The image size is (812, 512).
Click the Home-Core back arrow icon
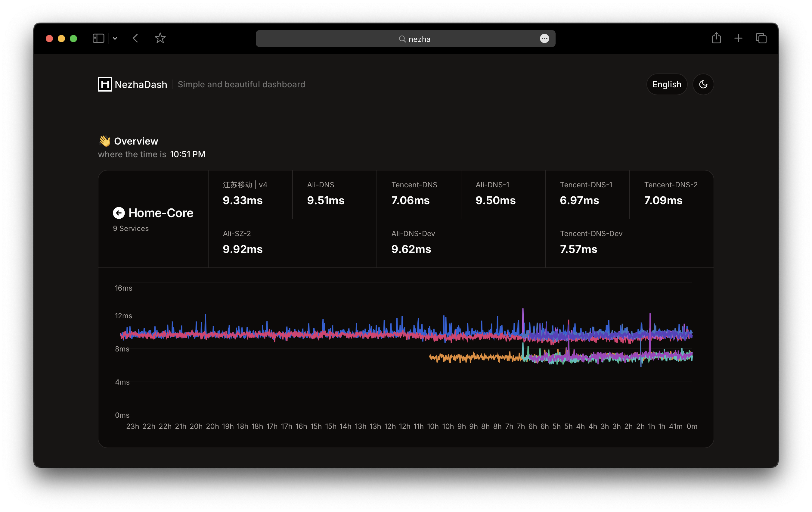tap(119, 213)
